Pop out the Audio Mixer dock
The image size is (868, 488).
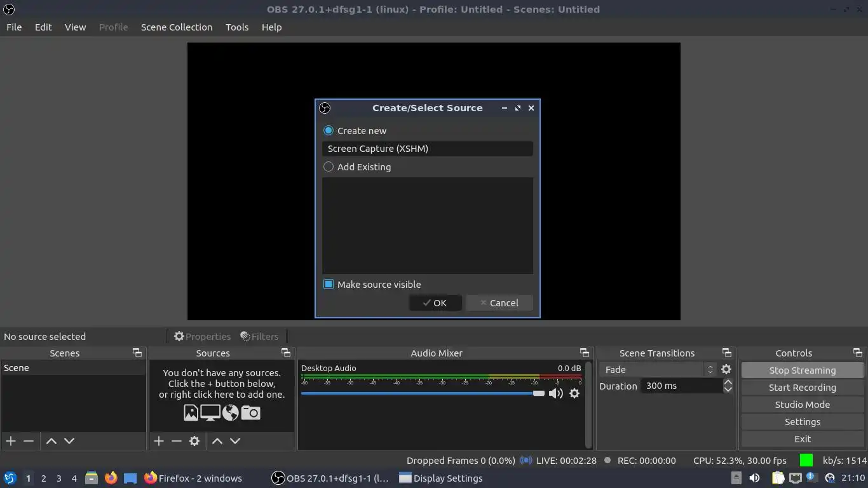click(585, 353)
